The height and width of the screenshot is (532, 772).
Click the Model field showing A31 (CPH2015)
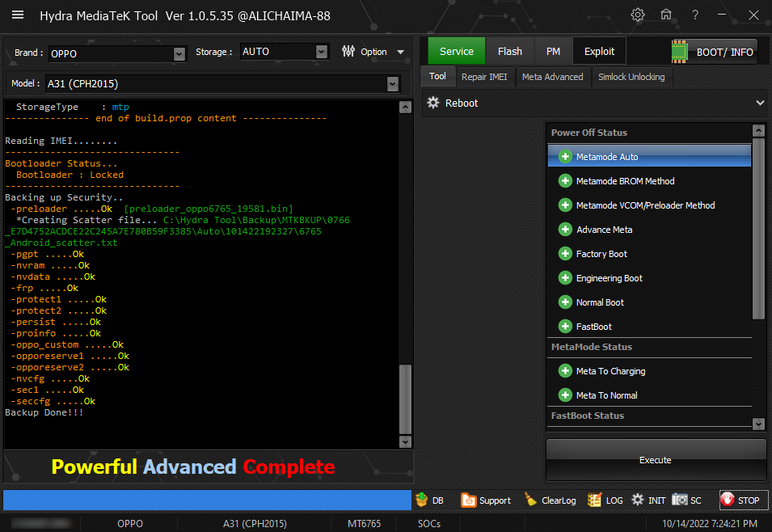tap(222, 84)
